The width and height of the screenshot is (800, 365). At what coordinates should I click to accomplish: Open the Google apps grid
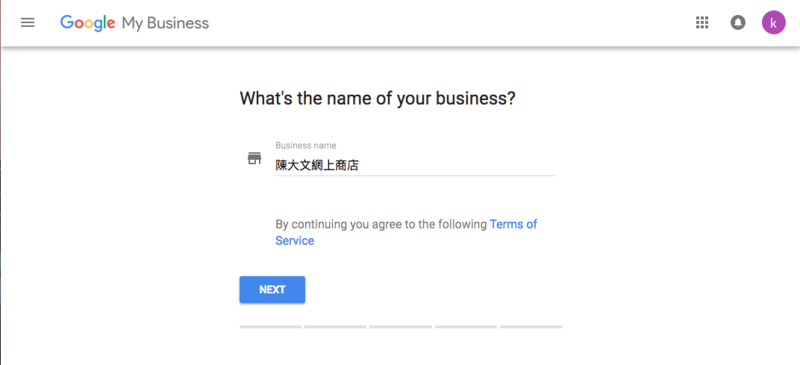pos(703,22)
